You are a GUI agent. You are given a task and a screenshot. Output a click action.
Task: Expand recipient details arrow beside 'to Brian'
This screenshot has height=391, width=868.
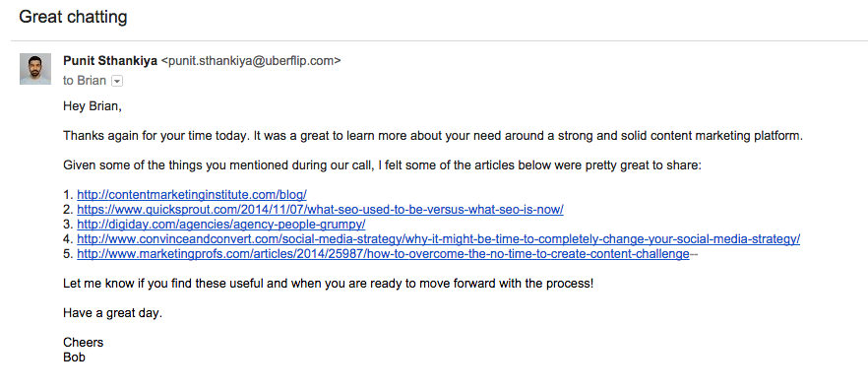(117, 82)
